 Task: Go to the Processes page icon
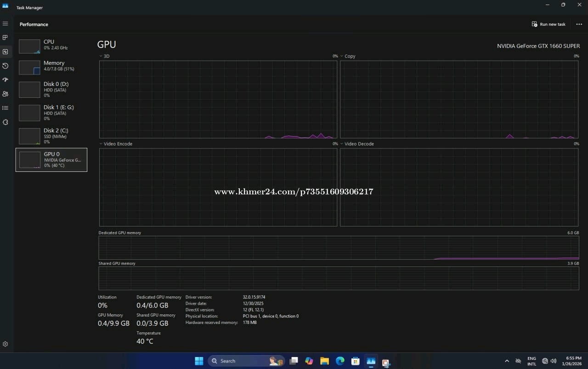point(6,37)
